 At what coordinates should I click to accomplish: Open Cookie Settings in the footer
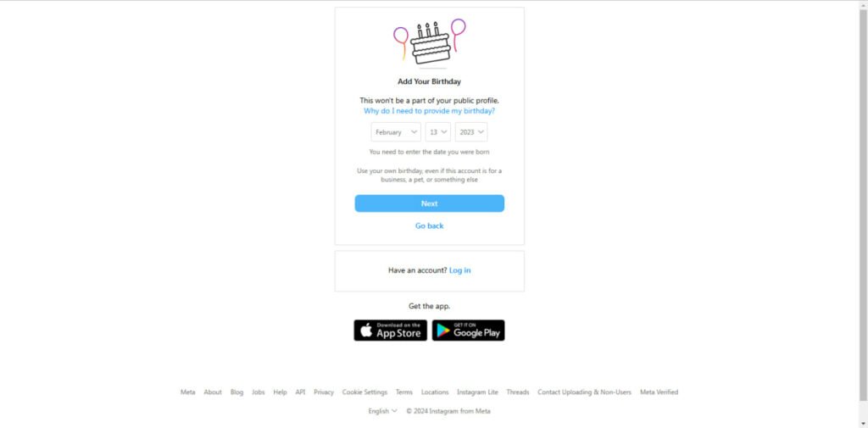pos(364,392)
